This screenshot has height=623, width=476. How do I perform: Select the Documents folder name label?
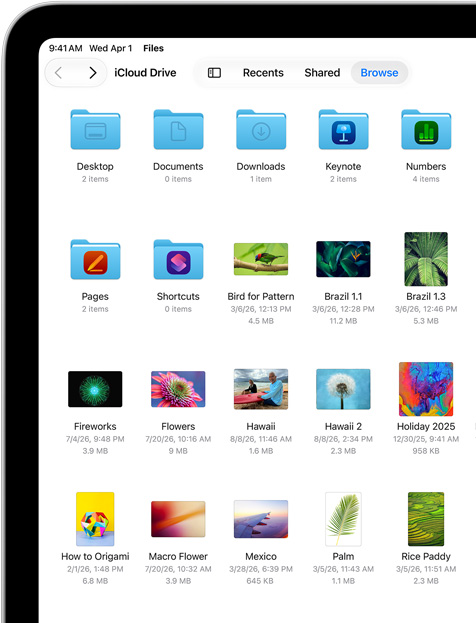(178, 166)
